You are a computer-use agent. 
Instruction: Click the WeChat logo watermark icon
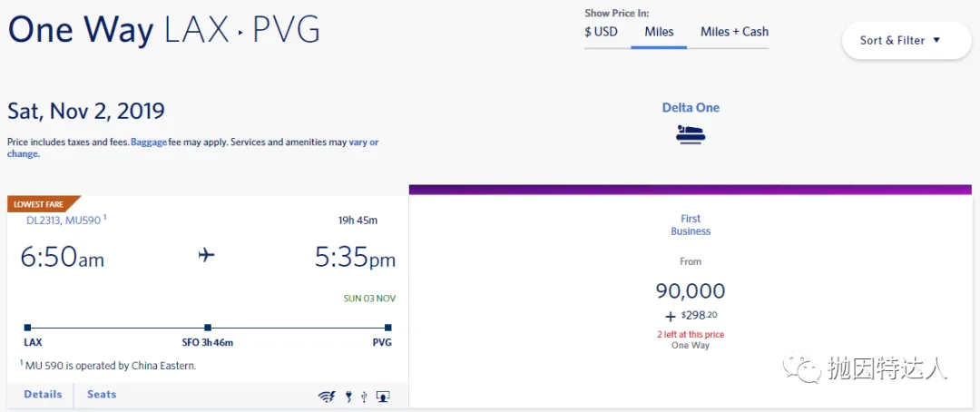click(802, 367)
